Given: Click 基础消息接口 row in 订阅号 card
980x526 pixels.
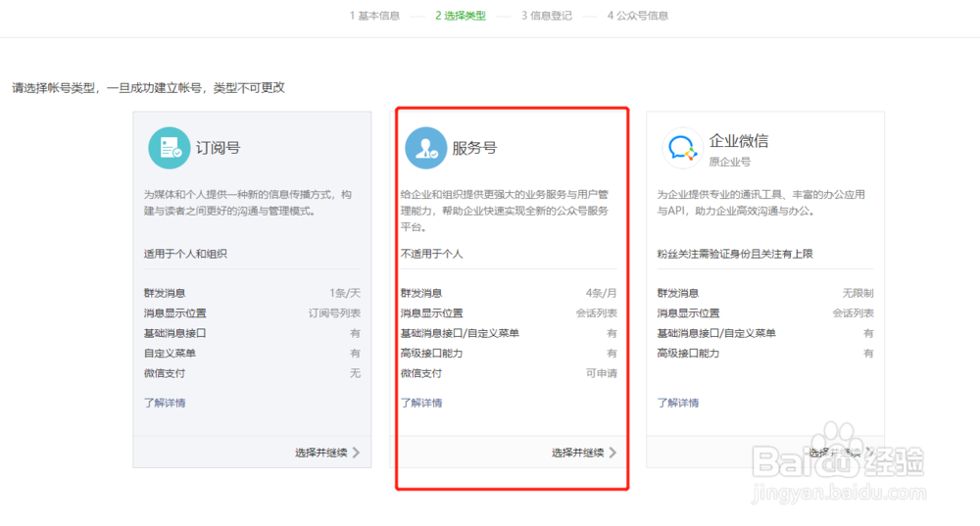Looking at the screenshot, I should pos(252,333).
